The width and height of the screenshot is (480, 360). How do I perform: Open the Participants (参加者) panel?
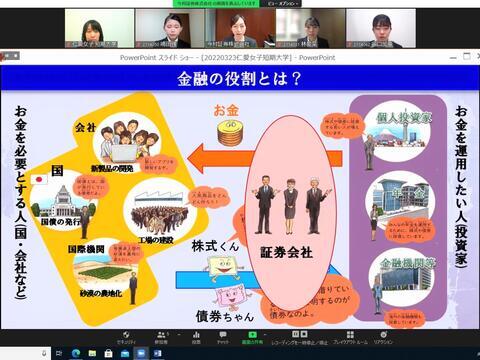pyautogui.click(x=161, y=337)
